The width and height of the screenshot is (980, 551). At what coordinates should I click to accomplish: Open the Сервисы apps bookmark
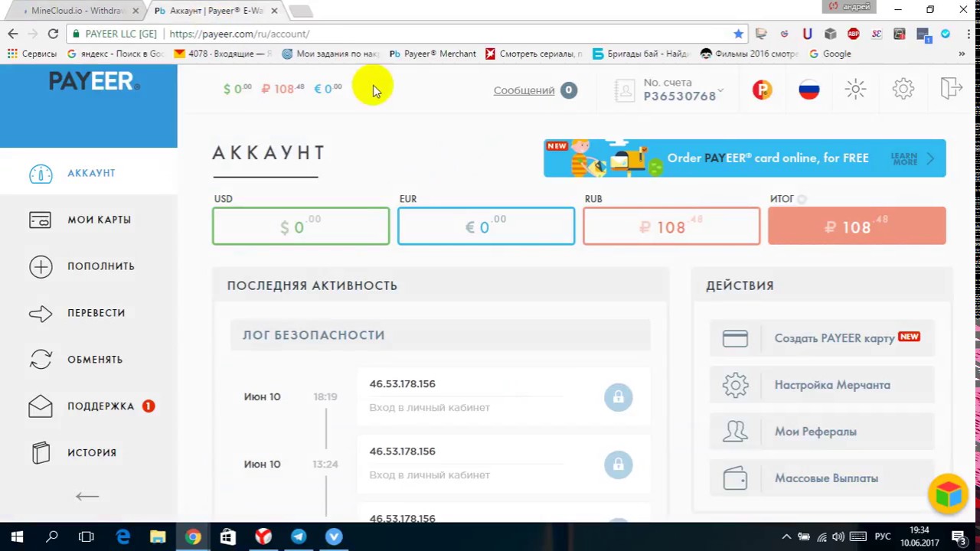pyautogui.click(x=31, y=54)
